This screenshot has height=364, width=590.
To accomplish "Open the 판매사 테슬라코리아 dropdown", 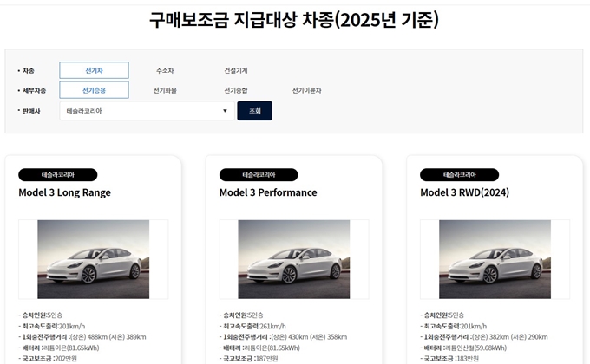I will tap(147, 111).
